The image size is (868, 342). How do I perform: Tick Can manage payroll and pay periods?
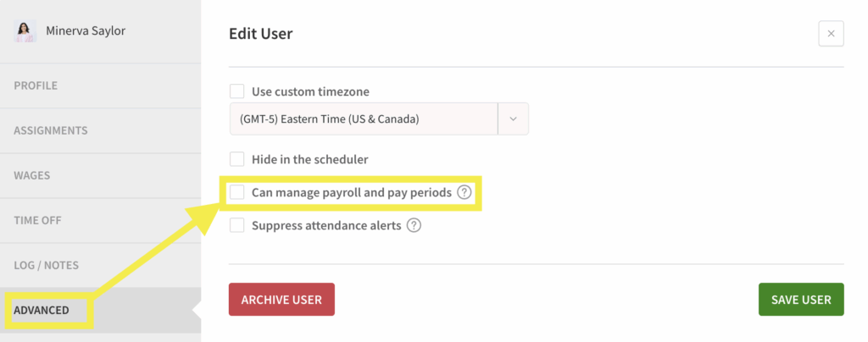click(x=237, y=193)
